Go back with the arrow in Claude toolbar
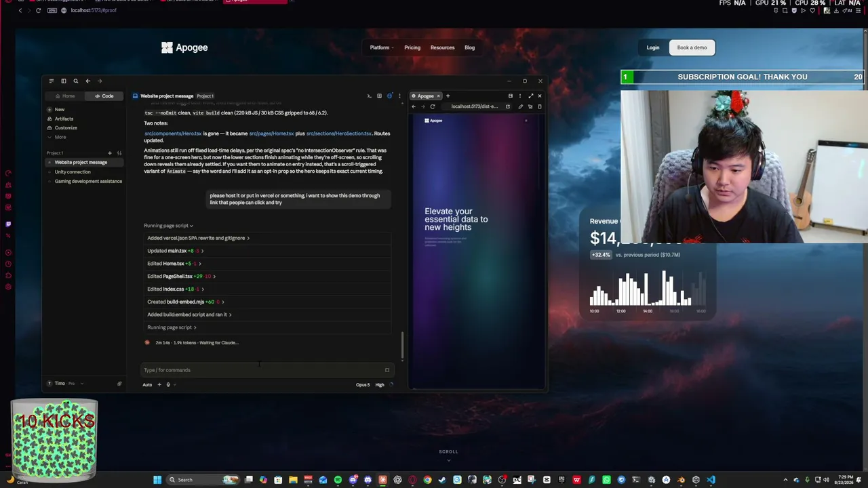Screen dimensions: 868x488 87,81
